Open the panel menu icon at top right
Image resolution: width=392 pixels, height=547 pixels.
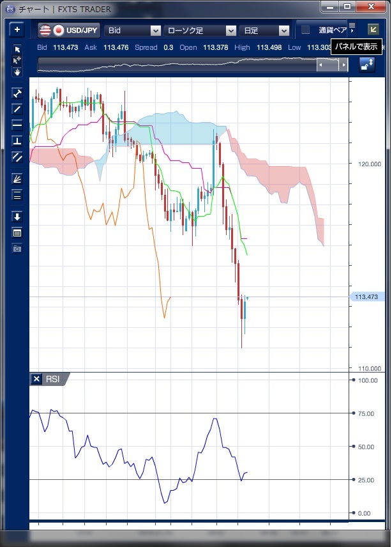click(352, 26)
